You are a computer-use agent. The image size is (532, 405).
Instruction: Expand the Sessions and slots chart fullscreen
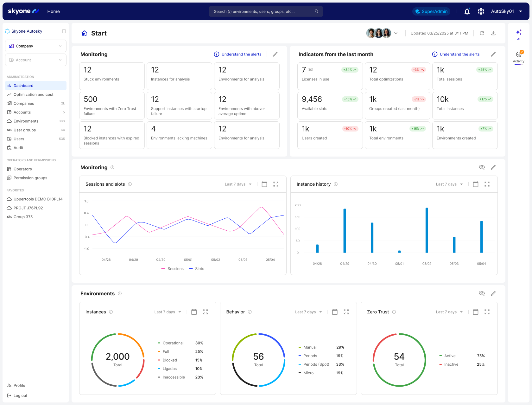click(x=276, y=184)
